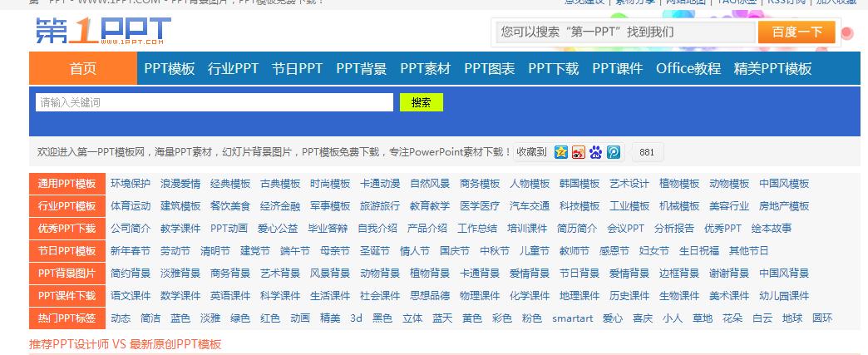This screenshot has width=868, height=355.
Task: Share to QQ Zone star icon
Action: click(561, 152)
